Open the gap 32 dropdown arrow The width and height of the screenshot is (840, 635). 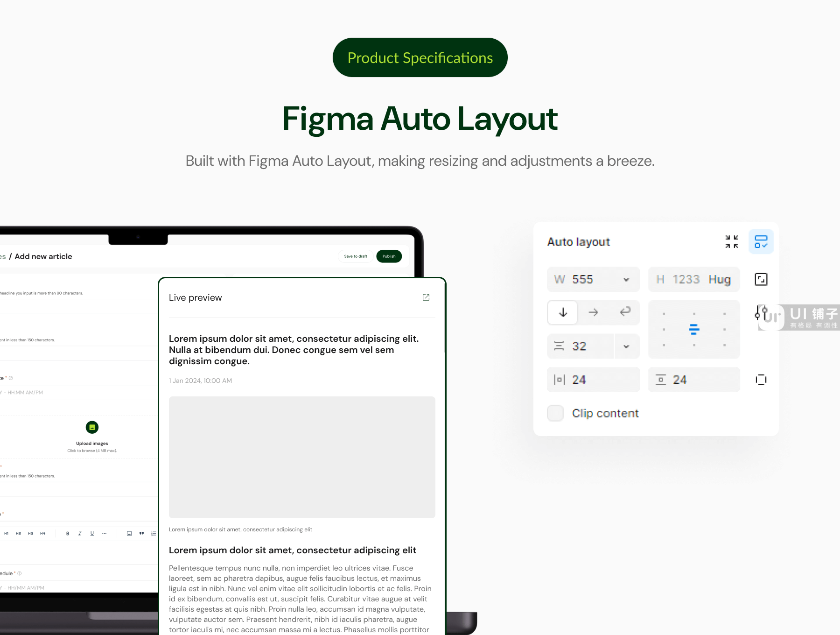click(x=626, y=346)
